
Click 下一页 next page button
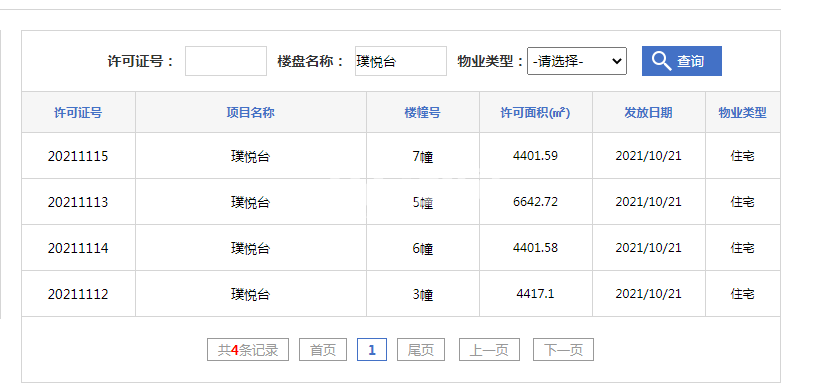(564, 350)
